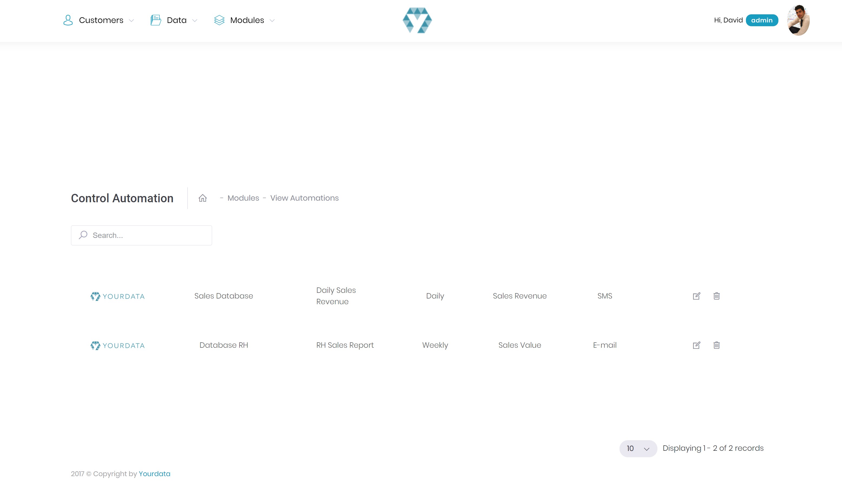The image size is (842, 504).
Task: Click the Modules breadcrumb link
Action: (243, 198)
